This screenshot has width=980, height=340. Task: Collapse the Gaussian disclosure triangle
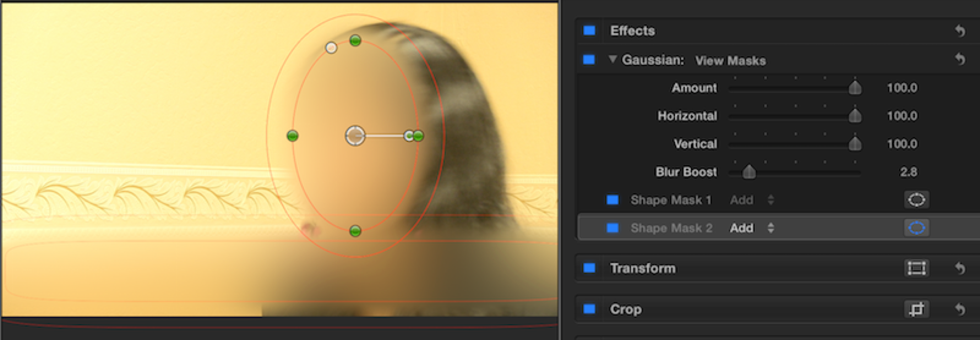pyautogui.click(x=612, y=59)
